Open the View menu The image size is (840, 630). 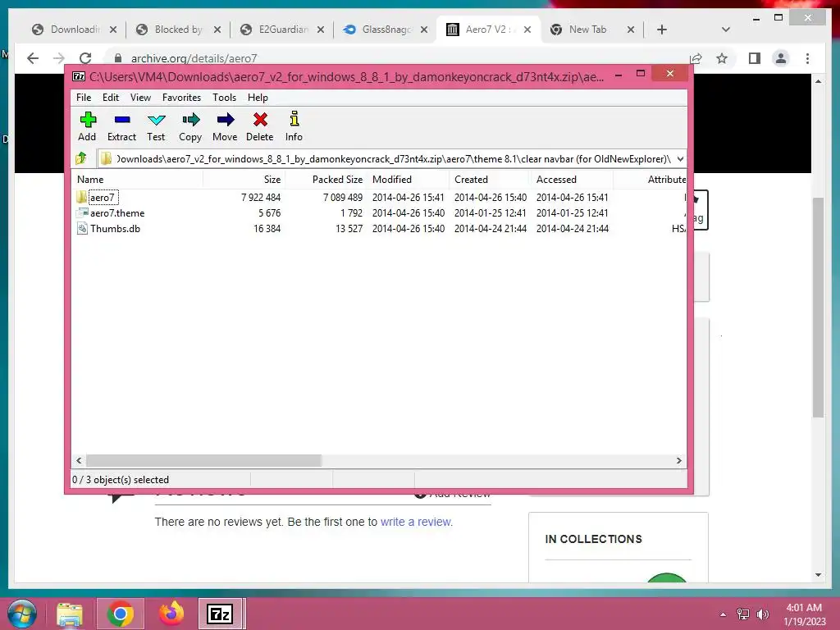140,98
